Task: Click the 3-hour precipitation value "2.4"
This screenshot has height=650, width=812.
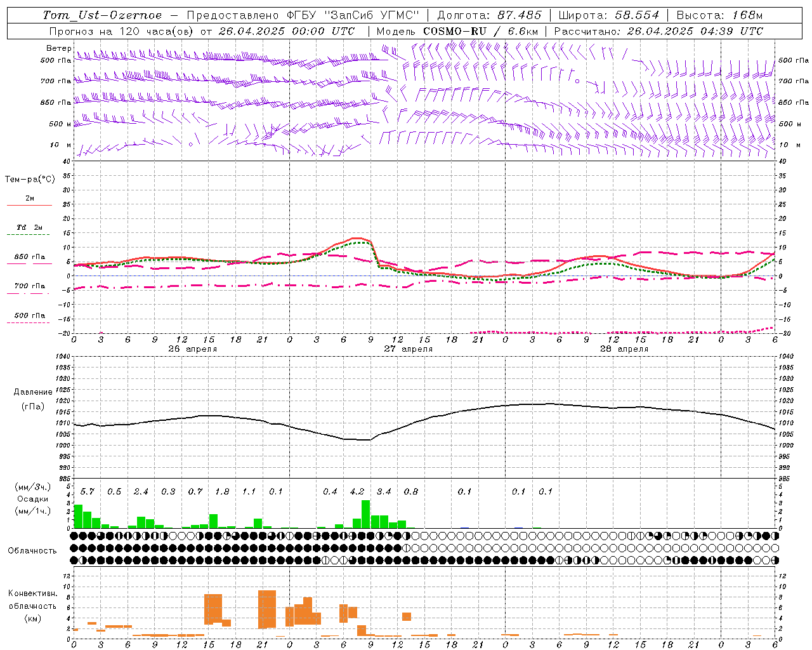Action: pyautogui.click(x=141, y=492)
